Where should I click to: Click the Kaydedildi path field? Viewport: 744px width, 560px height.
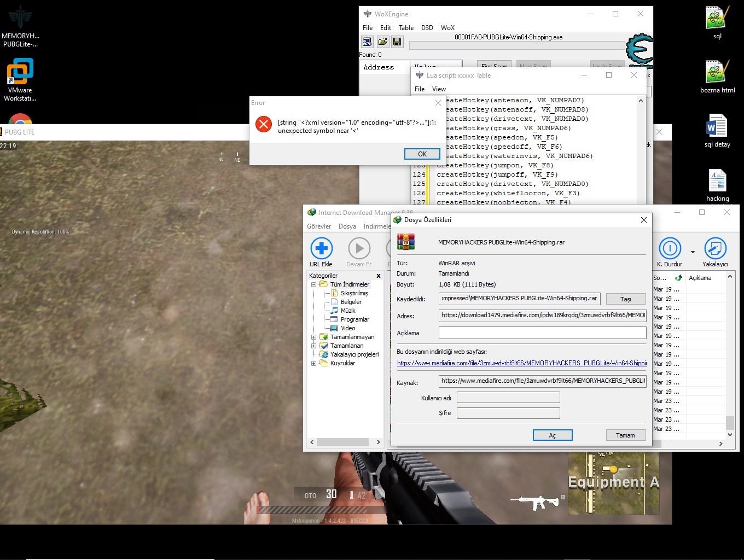(x=519, y=299)
